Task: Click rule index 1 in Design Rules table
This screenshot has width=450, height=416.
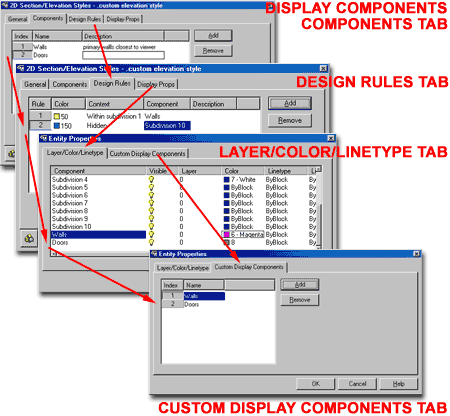Action: click(40, 116)
